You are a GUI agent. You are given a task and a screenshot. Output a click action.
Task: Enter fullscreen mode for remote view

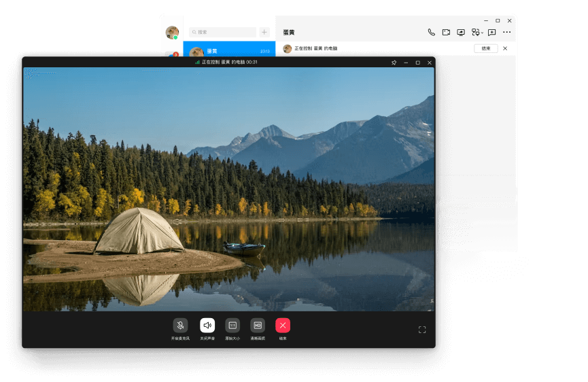(x=422, y=330)
